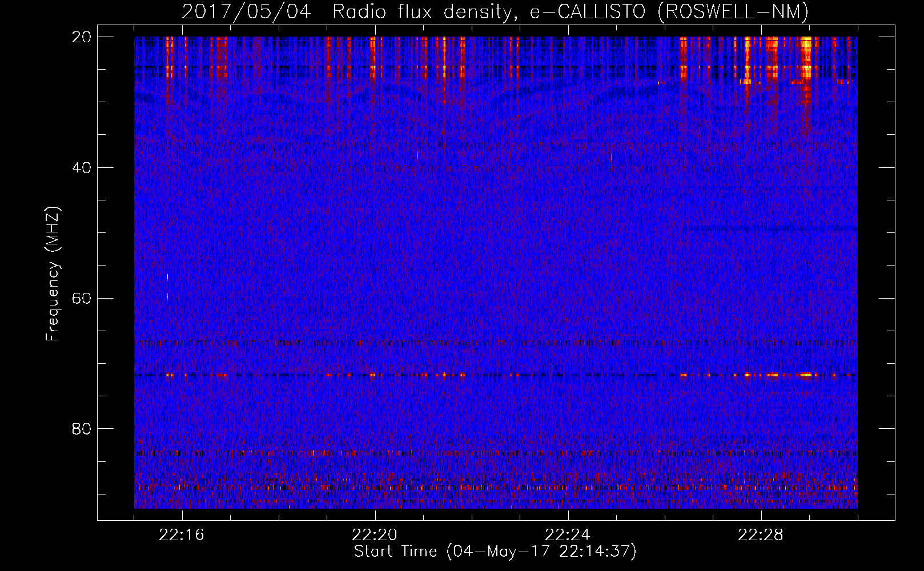Click the 'Start Time (04-May-17 22:14:37)' label

(495, 552)
